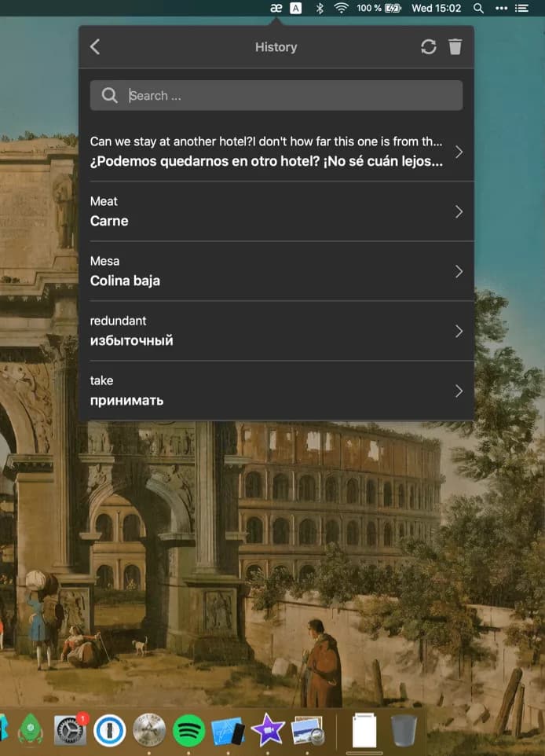Open the white document stack in Dock

point(364,730)
